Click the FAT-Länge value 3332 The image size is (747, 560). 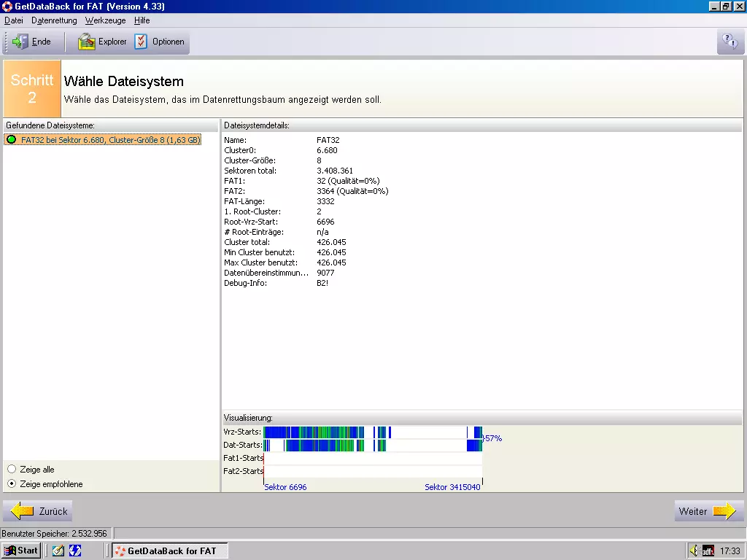coord(325,201)
